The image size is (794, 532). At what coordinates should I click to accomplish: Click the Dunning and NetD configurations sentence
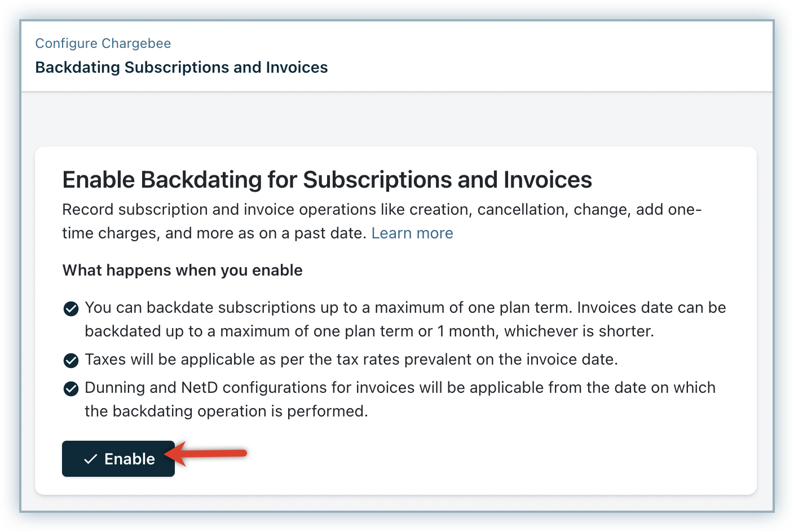(399, 388)
